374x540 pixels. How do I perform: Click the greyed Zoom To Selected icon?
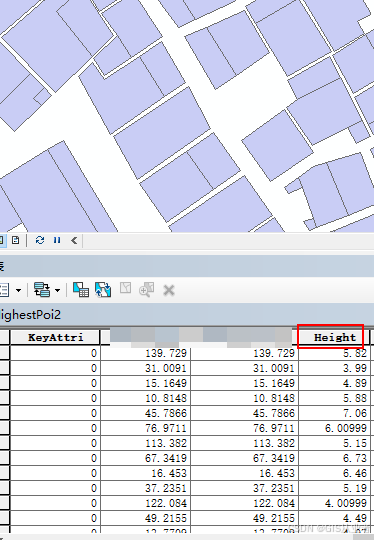[x=146, y=290]
